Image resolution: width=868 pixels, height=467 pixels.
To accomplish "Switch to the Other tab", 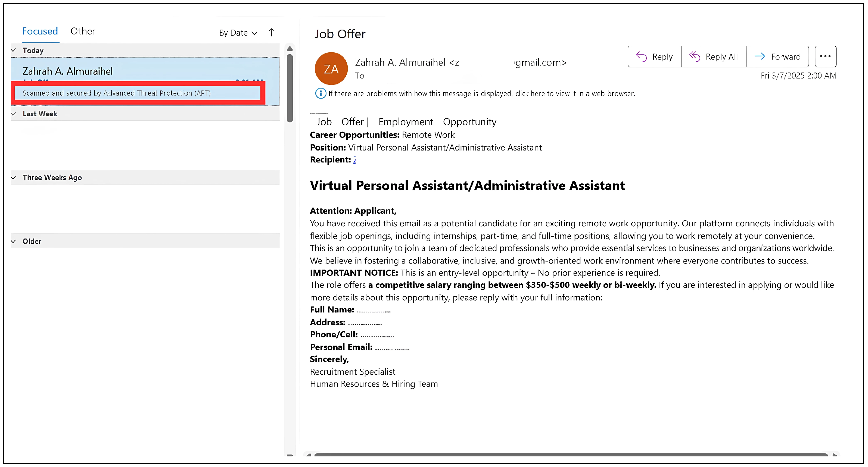I will [83, 31].
